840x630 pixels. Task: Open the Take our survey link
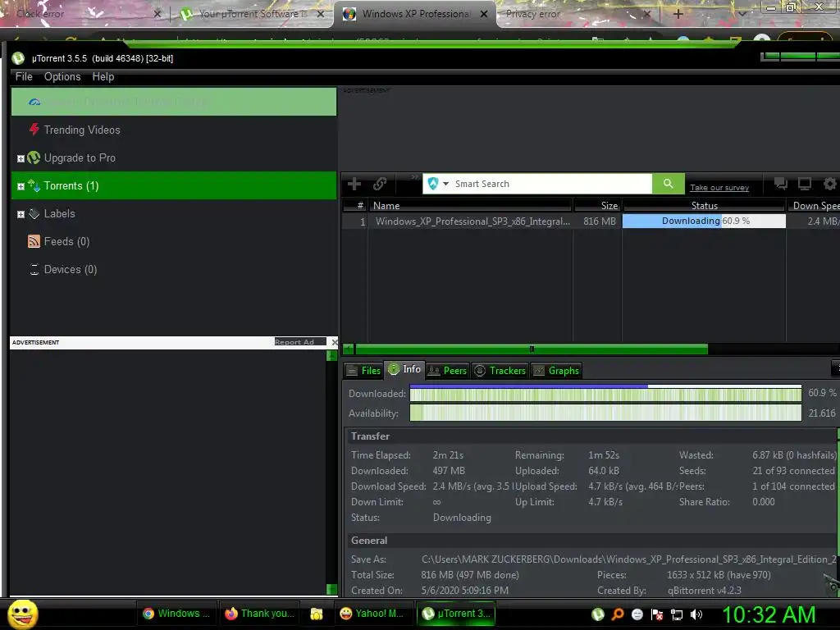pos(719,188)
